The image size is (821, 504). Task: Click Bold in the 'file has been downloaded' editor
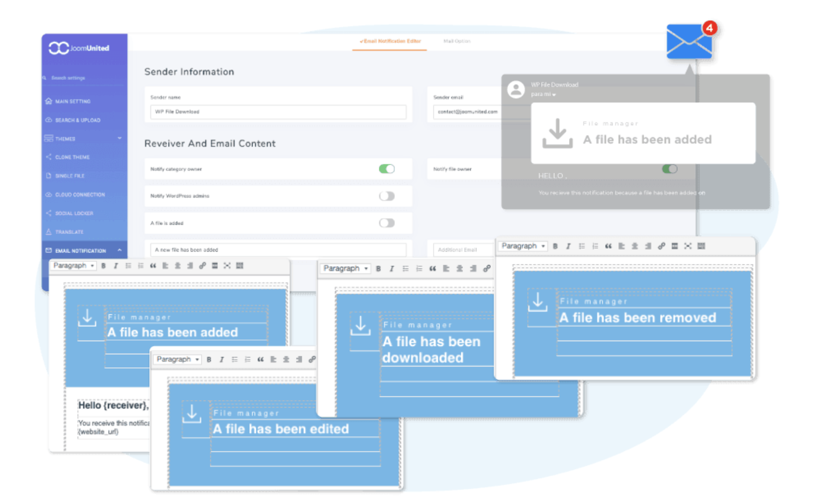[x=378, y=269]
